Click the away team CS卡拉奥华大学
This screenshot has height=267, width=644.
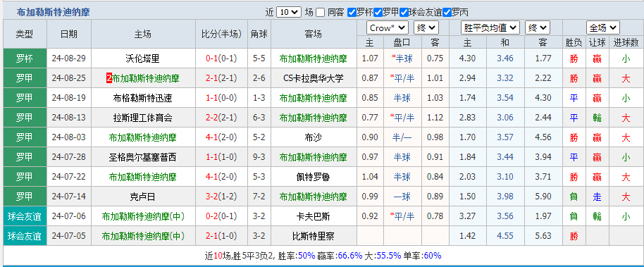click(x=314, y=78)
